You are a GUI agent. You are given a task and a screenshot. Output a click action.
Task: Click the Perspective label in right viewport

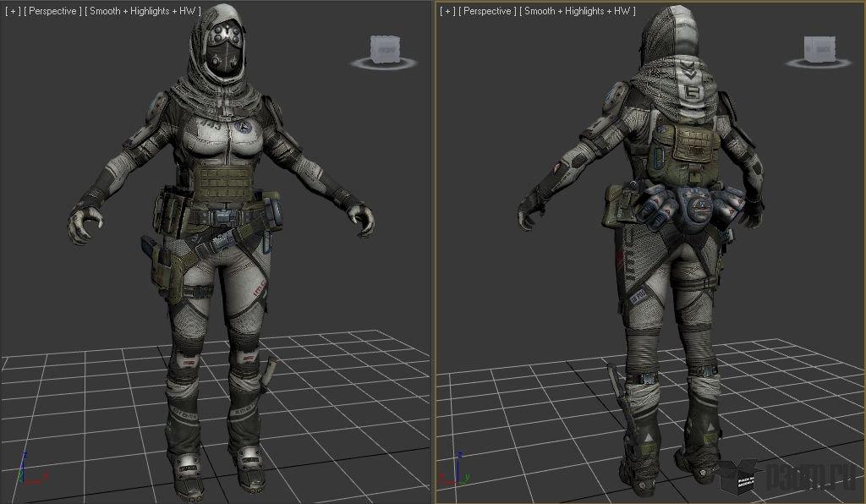(x=488, y=11)
